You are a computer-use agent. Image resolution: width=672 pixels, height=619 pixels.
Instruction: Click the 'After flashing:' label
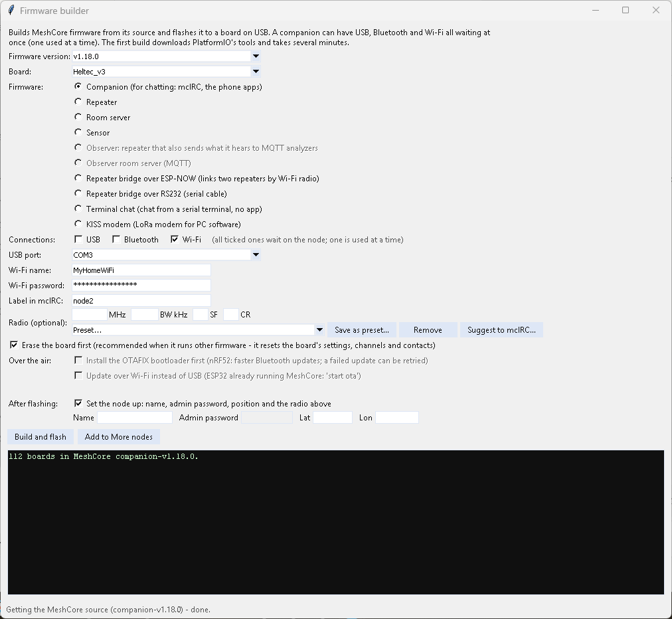pyautogui.click(x=33, y=404)
